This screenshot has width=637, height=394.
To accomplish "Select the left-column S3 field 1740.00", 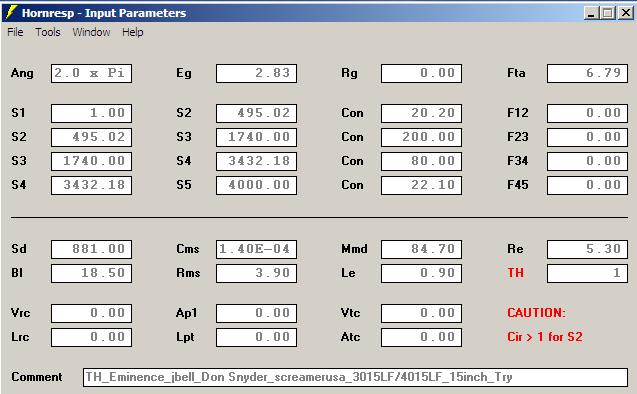I will (x=91, y=161).
